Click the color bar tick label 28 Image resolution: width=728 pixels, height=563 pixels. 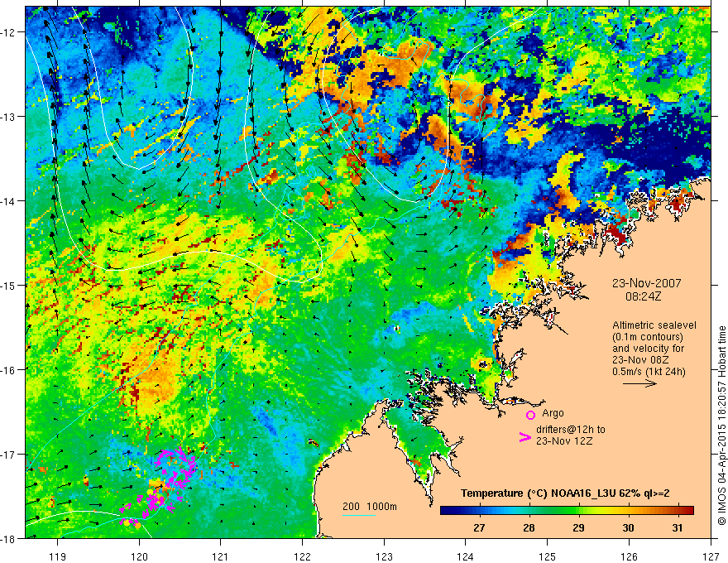point(529,527)
